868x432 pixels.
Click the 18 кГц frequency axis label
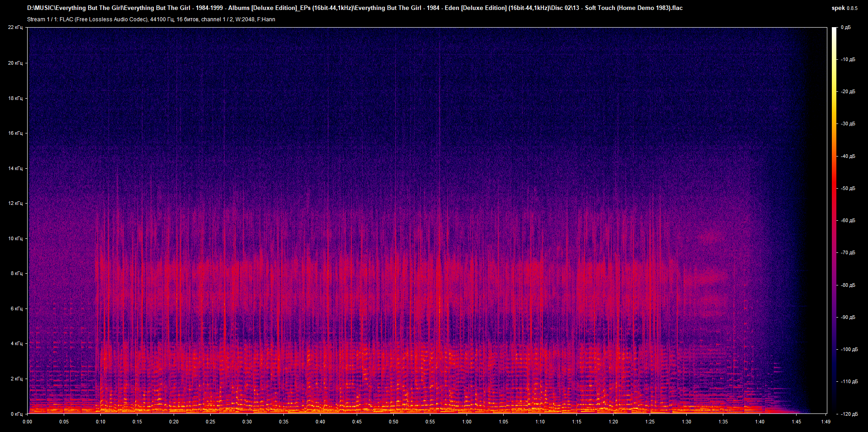point(15,98)
